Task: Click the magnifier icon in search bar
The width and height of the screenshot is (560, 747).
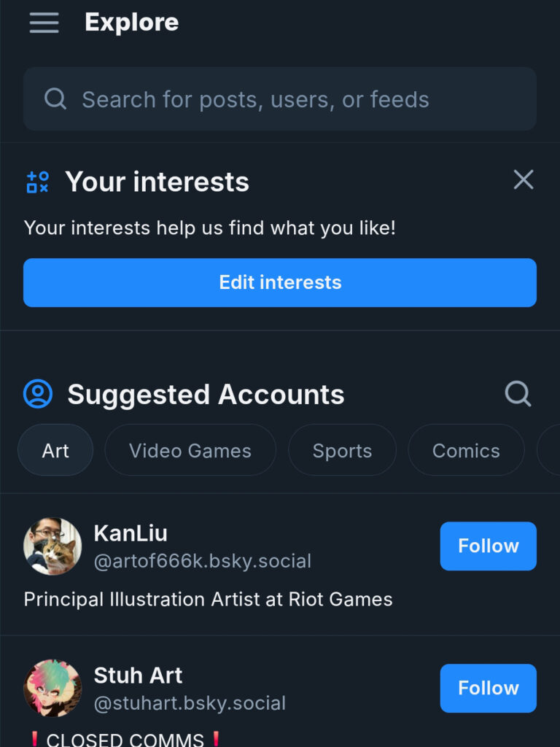Action: pos(55,99)
